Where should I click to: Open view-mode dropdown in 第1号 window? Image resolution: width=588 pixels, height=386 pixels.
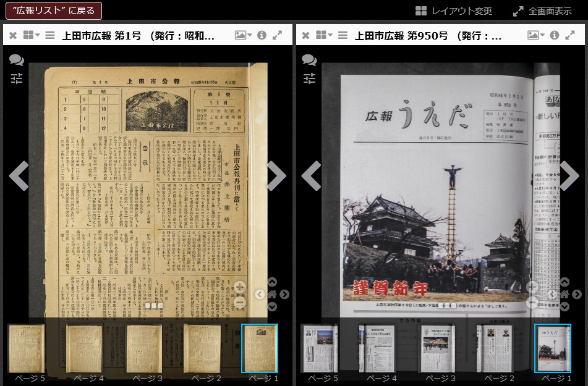[32, 35]
